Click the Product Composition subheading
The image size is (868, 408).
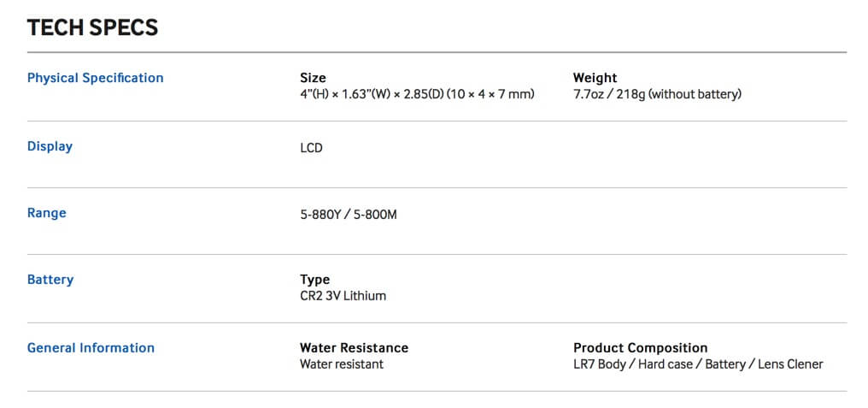[641, 348]
